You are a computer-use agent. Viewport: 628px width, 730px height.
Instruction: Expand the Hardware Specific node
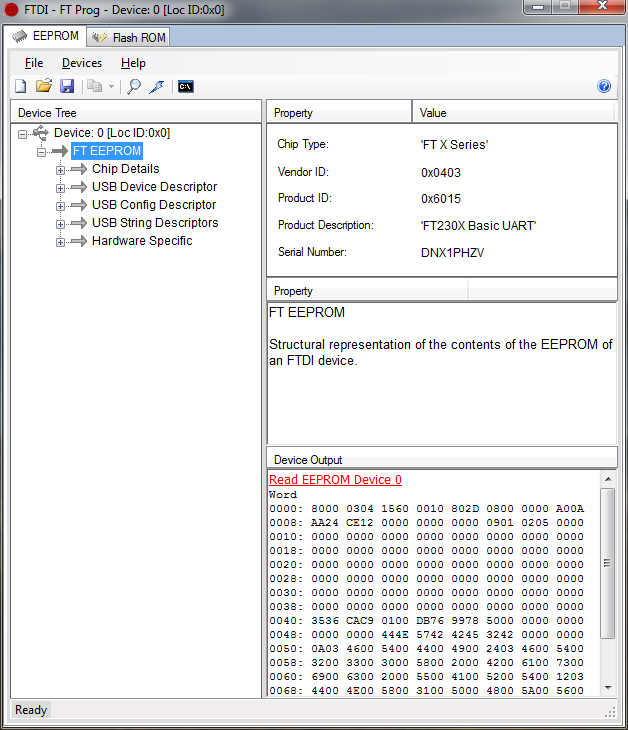click(x=60, y=242)
